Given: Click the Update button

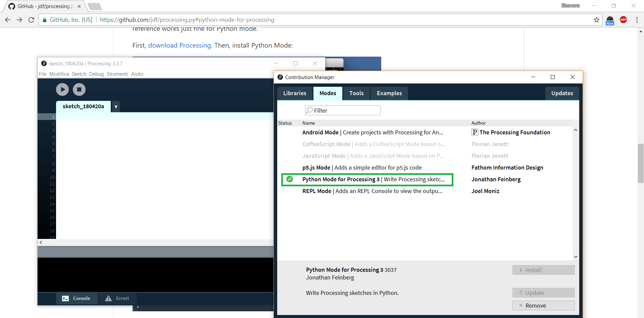Looking at the screenshot, I should coord(543,293).
